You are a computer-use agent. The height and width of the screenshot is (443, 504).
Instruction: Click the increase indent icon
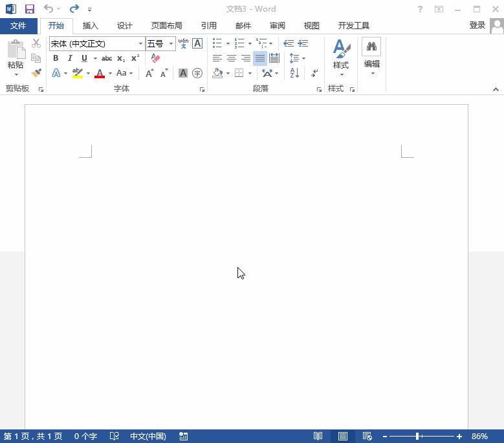(x=303, y=43)
